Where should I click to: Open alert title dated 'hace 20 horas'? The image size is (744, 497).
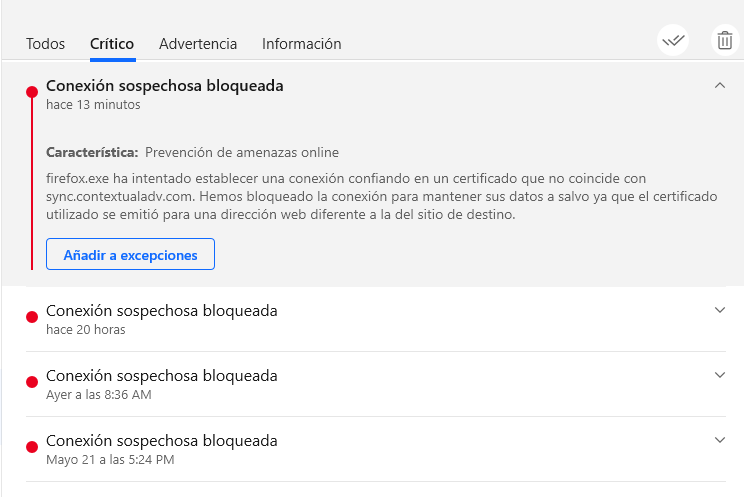161,311
